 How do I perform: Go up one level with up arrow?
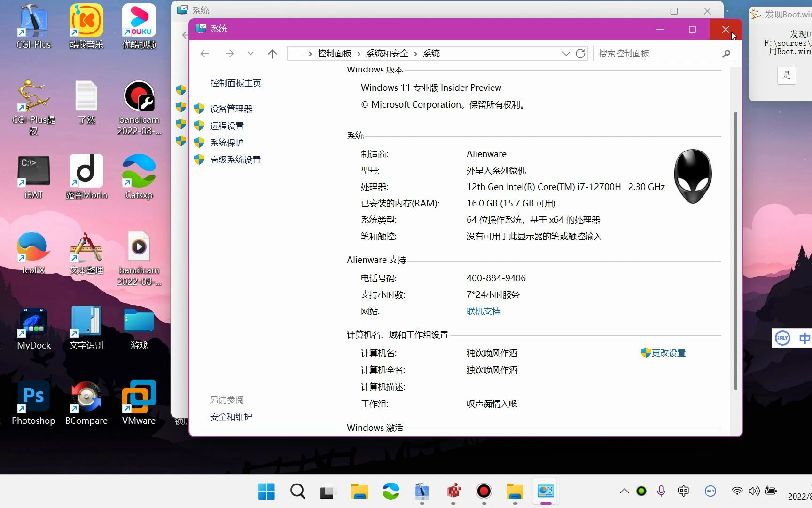pos(272,54)
